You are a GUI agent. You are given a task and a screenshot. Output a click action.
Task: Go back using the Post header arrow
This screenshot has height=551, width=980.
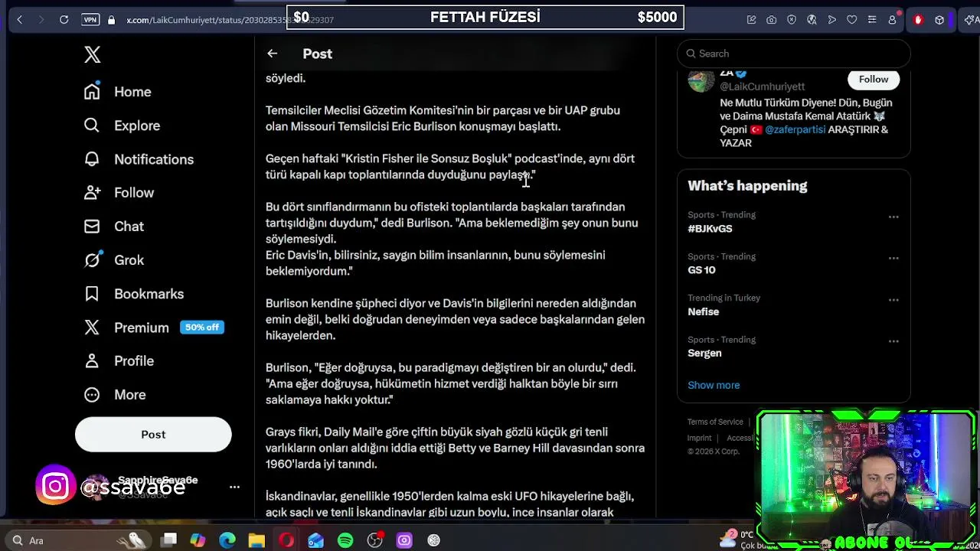point(272,54)
